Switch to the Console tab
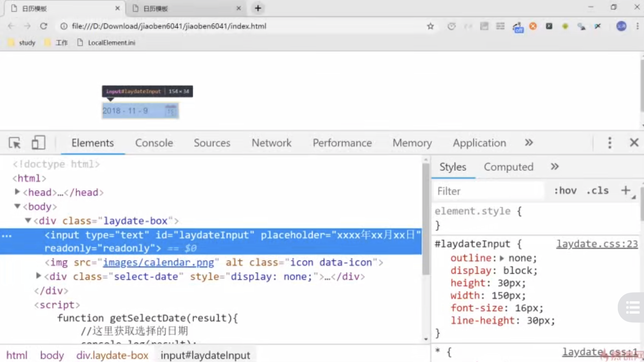644x362 pixels. tap(154, 143)
